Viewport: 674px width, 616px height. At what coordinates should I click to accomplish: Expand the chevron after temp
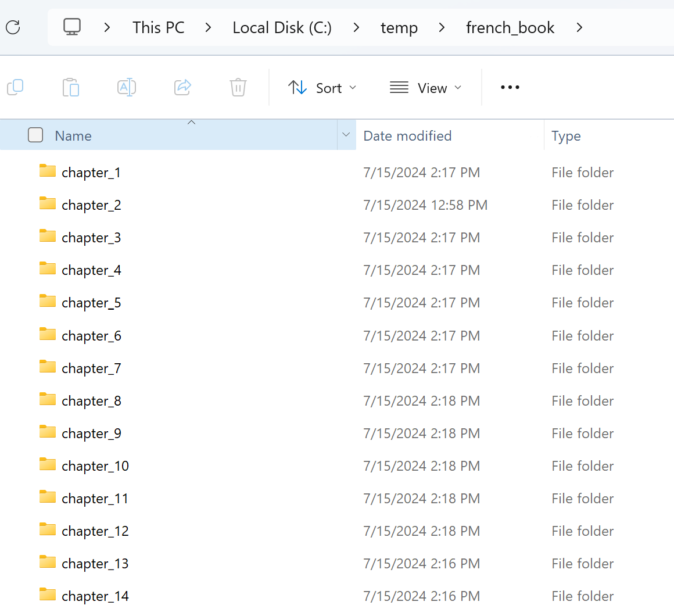442,27
